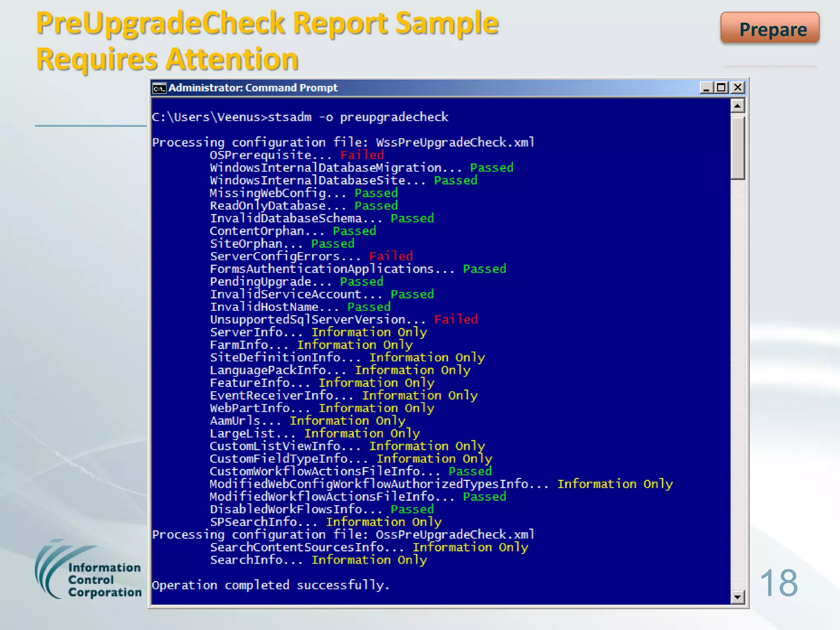Click the PendingUpgrade Passed line

pyautogui.click(x=297, y=282)
